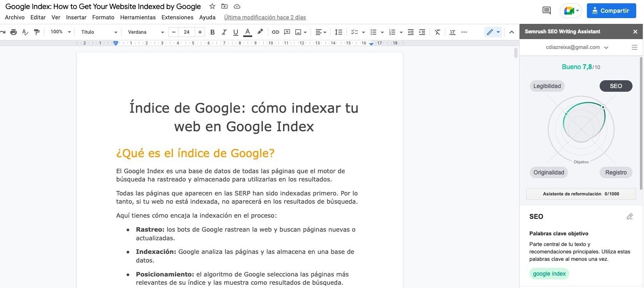The image size is (644, 288).
Task: Open the Última modificación hace 2 días link
Action: click(x=265, y=17)
